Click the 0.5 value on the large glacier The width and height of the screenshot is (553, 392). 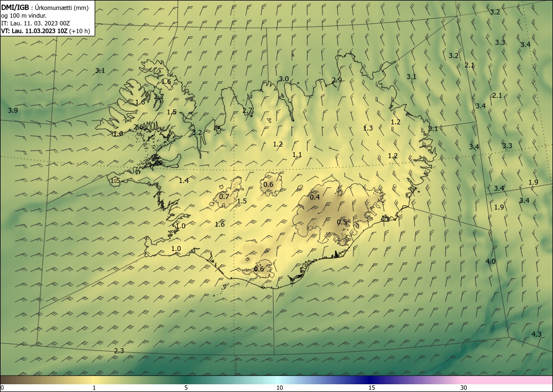click(x=342, y=222)
